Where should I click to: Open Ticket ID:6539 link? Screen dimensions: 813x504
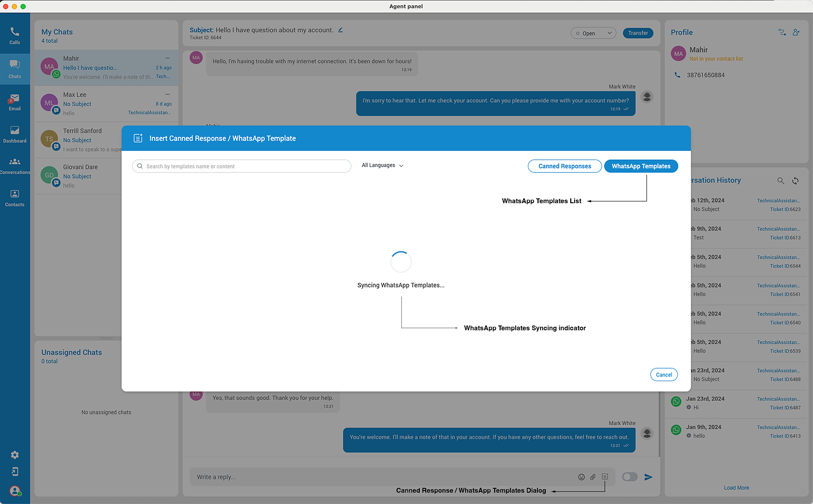tap(785, 351)
